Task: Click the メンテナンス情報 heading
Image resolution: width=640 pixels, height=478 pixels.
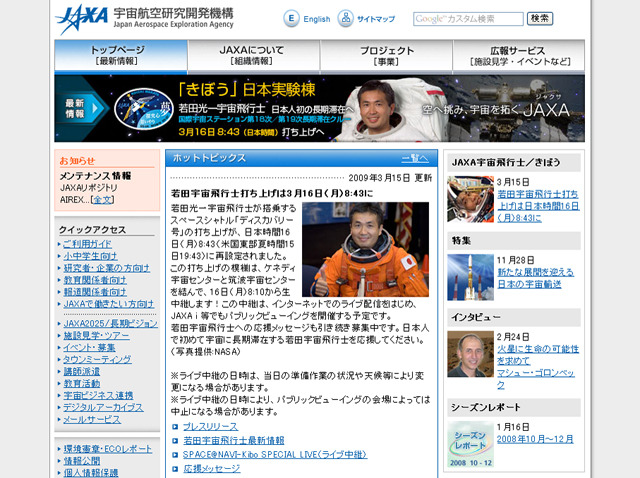Action: coord(95,176)
